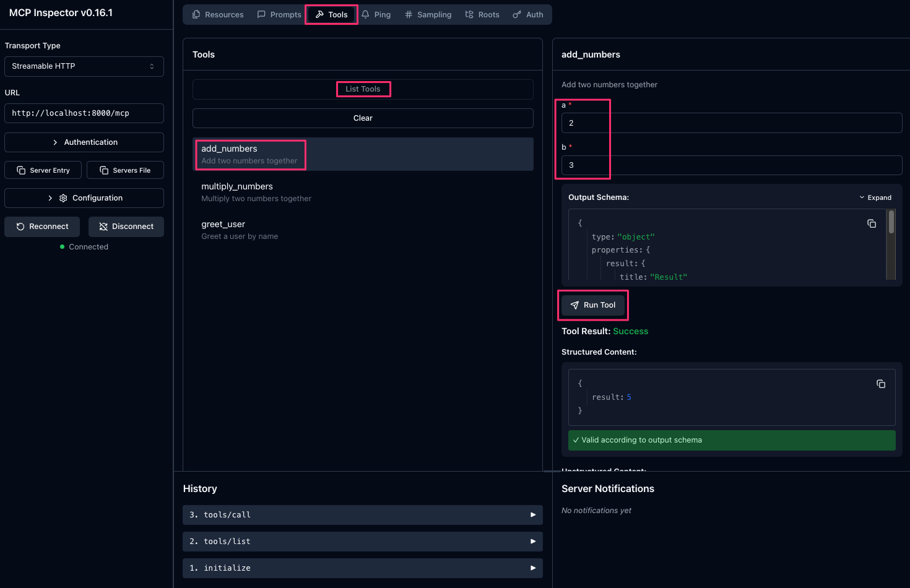Click the parameter a input field
910x588 pixels.
pos(732,123)
